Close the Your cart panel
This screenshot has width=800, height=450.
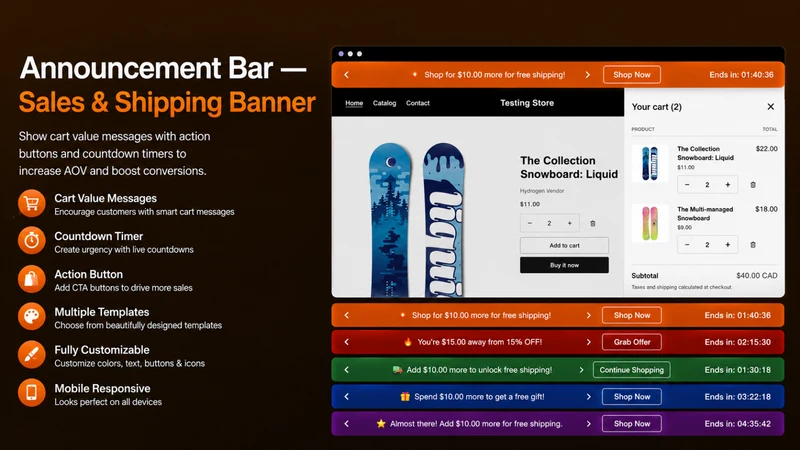771,107
